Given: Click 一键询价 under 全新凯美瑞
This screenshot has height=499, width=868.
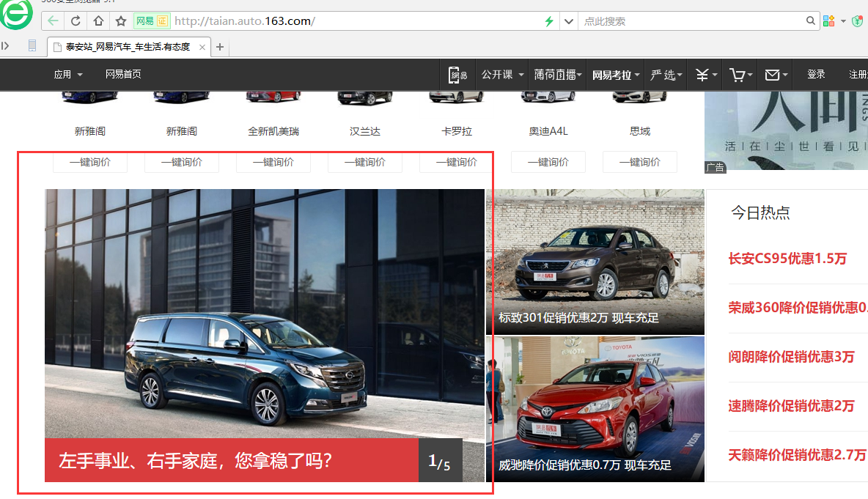Looking at the screenshot, I should (x=273, y=162).
